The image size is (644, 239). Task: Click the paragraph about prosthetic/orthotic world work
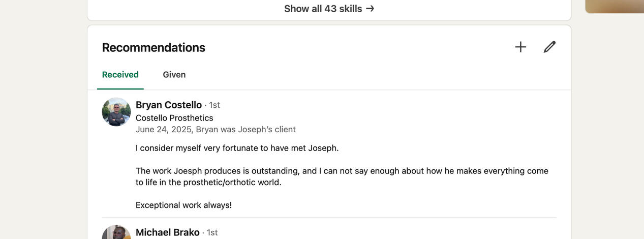click(x=342, y=176)
